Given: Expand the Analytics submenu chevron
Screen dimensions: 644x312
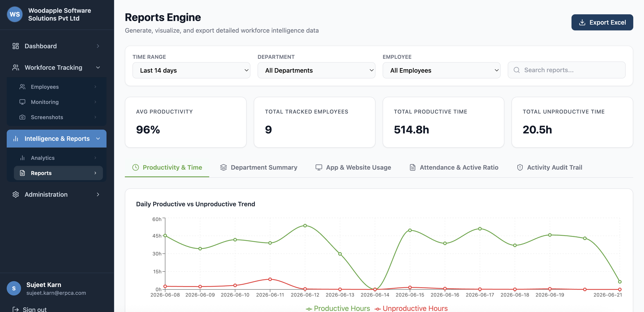Looking at the screenshot, I should pyautogui.click(x=95, y=158).
